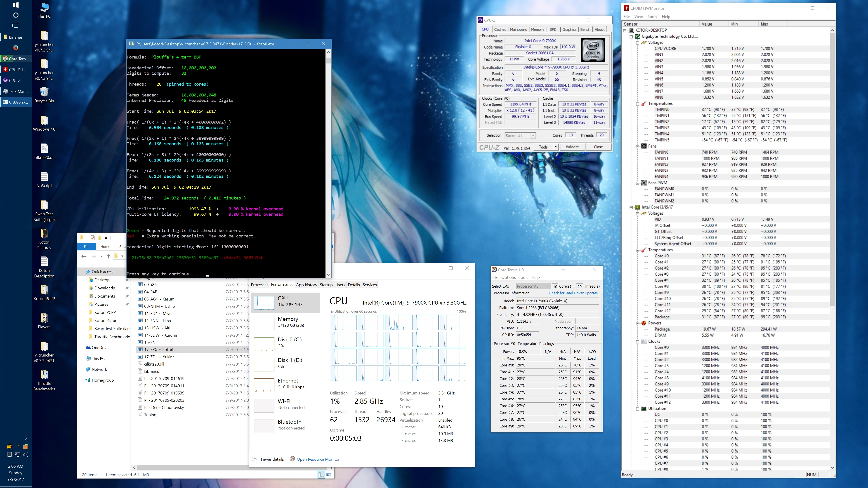The width and height of the screenshot is (868, 488).
Task: Click Explorer back arrow
Action: 84,256
